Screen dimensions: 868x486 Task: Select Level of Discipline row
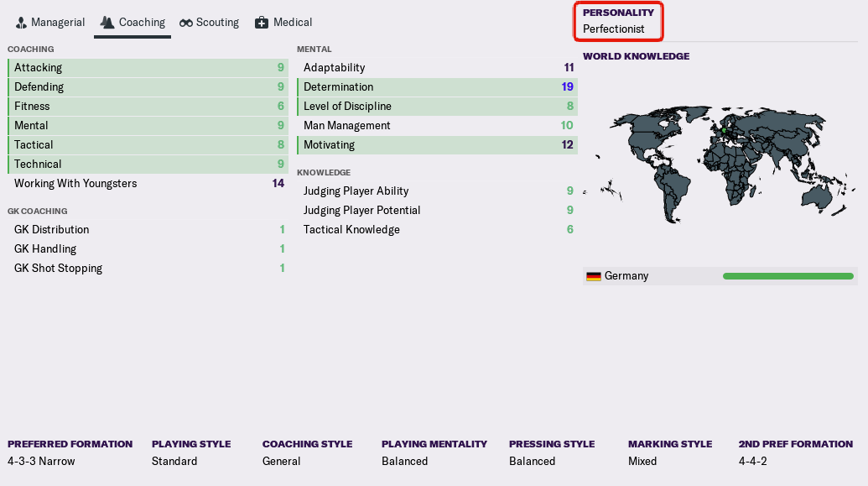click(x=437, y=107)
